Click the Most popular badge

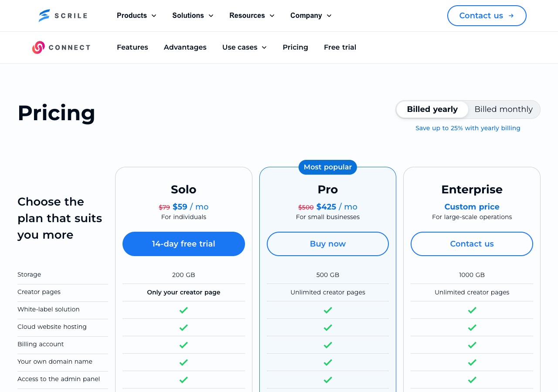328,167
